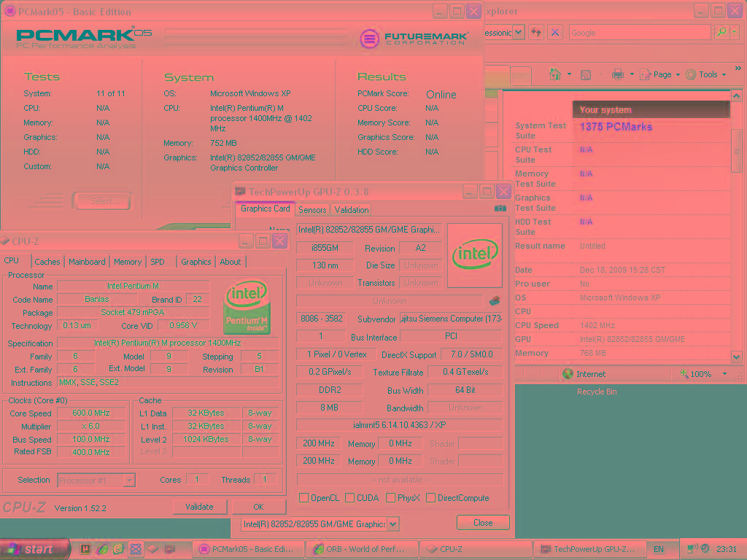Click the EN language indicator
747x560 pixels.
pyautogui.click(x=659, y=549)
